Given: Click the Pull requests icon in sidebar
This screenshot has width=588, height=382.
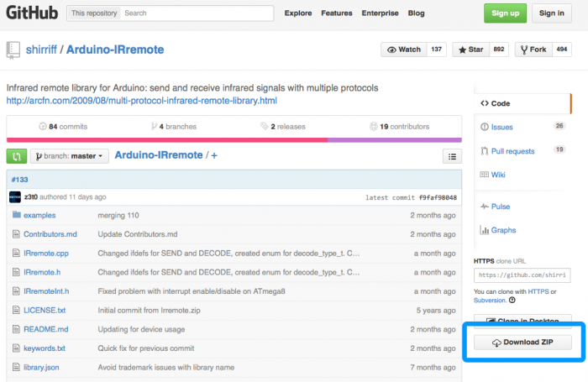Looking at the screenshot, I should coord(485,151).
